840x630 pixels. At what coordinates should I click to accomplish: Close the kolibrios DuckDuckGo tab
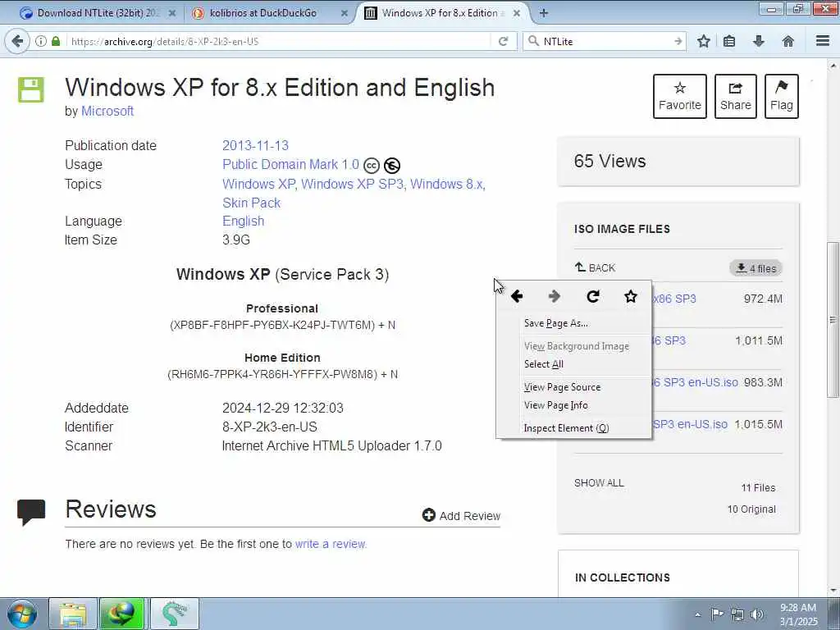(345, 13)
